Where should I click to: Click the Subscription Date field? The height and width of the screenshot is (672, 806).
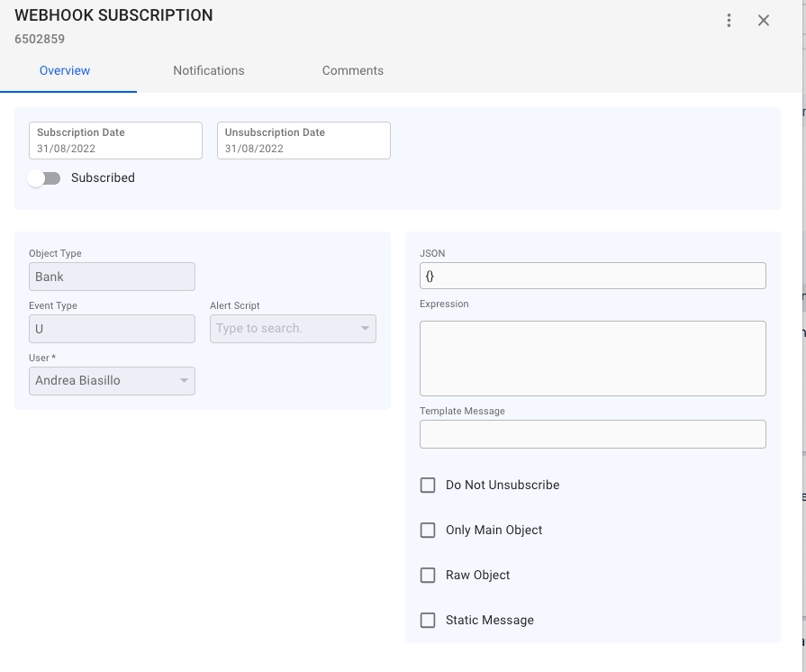[x=115, y=141]
